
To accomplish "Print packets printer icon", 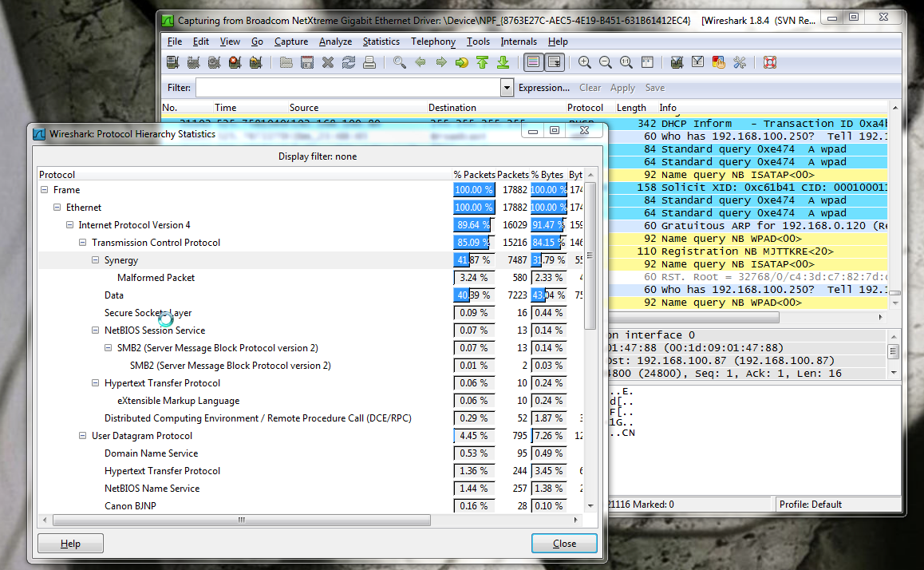I will (369, 62).
